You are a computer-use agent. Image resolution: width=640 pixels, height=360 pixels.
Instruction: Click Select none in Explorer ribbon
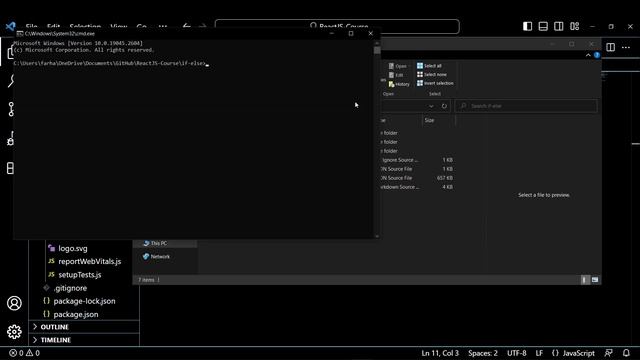431,74
